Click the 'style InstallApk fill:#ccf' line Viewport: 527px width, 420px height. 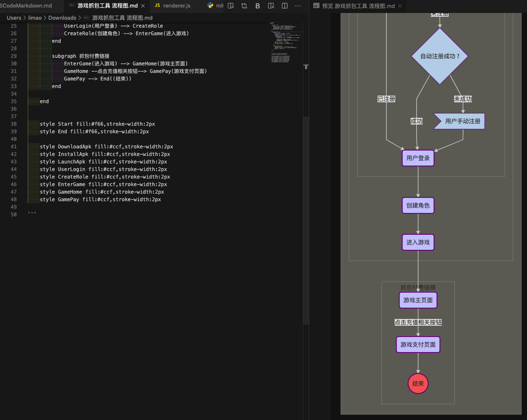tap(105, 154)
